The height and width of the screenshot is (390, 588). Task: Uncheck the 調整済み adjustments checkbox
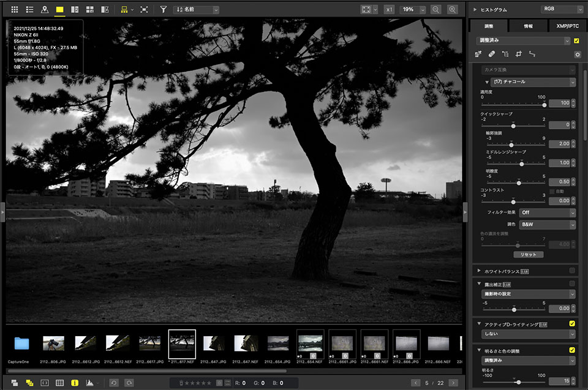pyautogui.click(x=576, y=41)
